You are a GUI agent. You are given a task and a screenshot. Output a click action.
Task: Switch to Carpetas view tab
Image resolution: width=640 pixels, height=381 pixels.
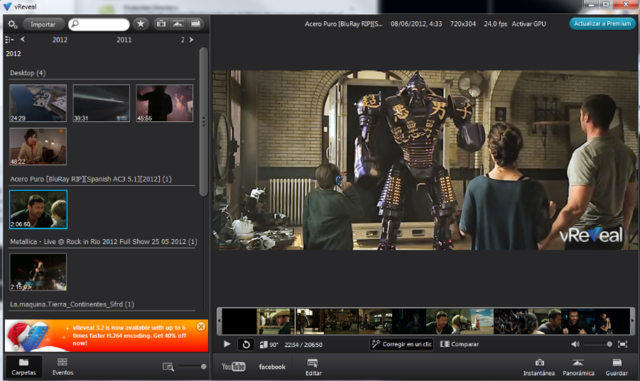pyautogui.click(x=24, y=367)
